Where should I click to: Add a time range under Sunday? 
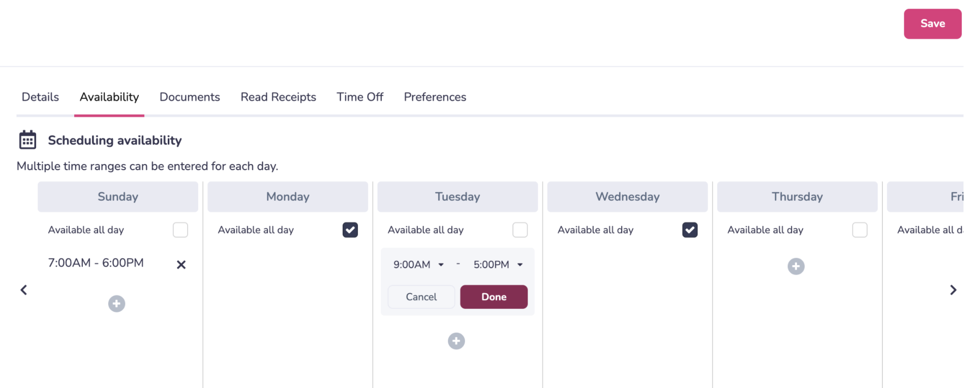pos(116,304)
